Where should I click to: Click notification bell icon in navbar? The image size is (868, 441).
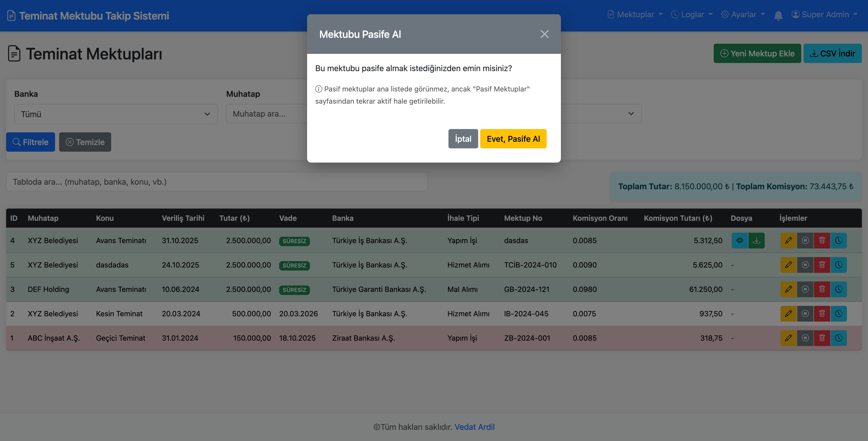tap(778, 15)
